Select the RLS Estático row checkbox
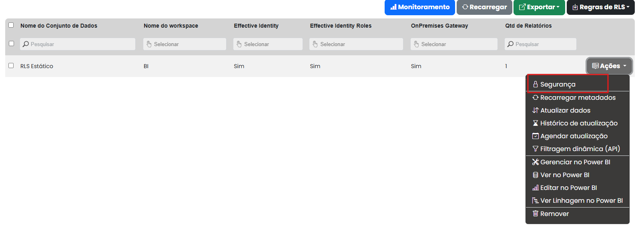This screenshot has height=228, width=644. [11, 66]
